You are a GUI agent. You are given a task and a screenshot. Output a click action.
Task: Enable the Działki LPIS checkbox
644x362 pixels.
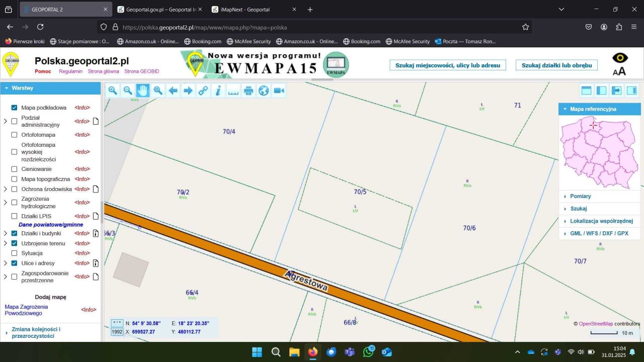point(14,216)
